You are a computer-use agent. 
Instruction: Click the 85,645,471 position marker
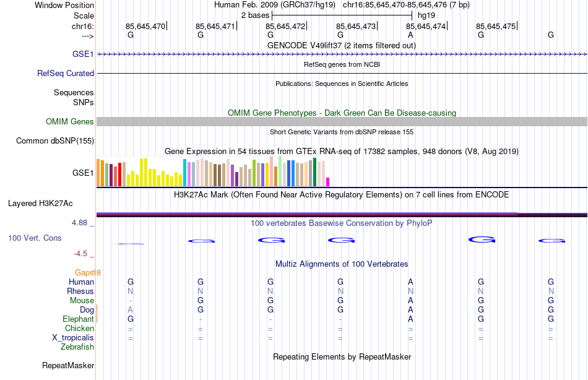pos(217,26)
